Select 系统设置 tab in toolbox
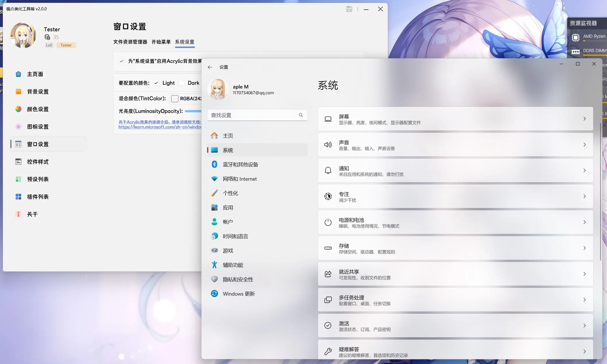The width and height of the screenshot is (607, 364). (x=185, y=42)
